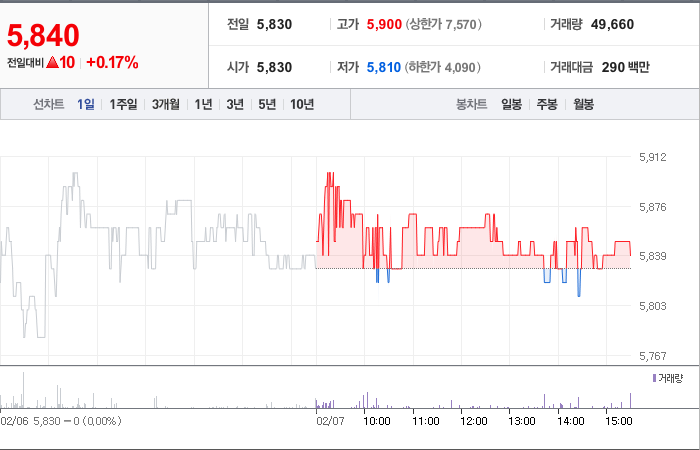Click the 10:00 time axis label
This screenshot has width=700, height=450.
(377, 421)
